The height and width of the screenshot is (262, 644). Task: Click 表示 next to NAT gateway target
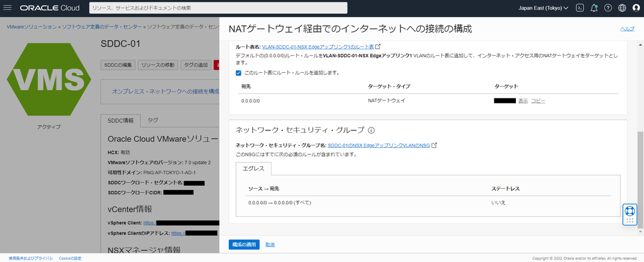point(523,101)
